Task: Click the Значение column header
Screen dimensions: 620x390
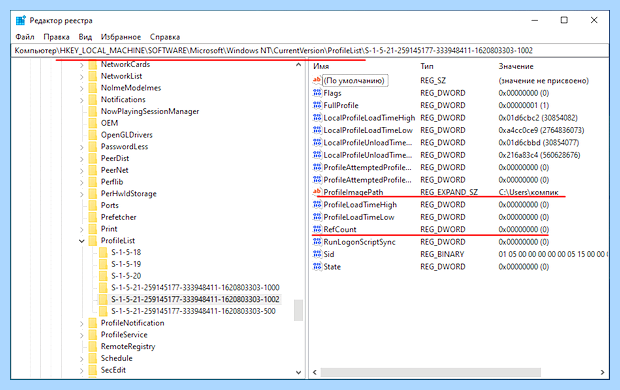Action: click(516, 66)
